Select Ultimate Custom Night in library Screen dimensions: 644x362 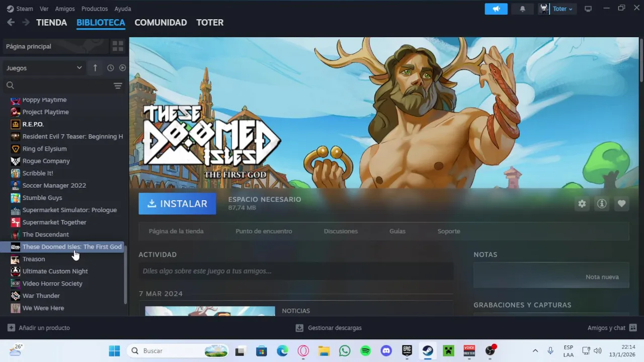[x=55, y=271]
